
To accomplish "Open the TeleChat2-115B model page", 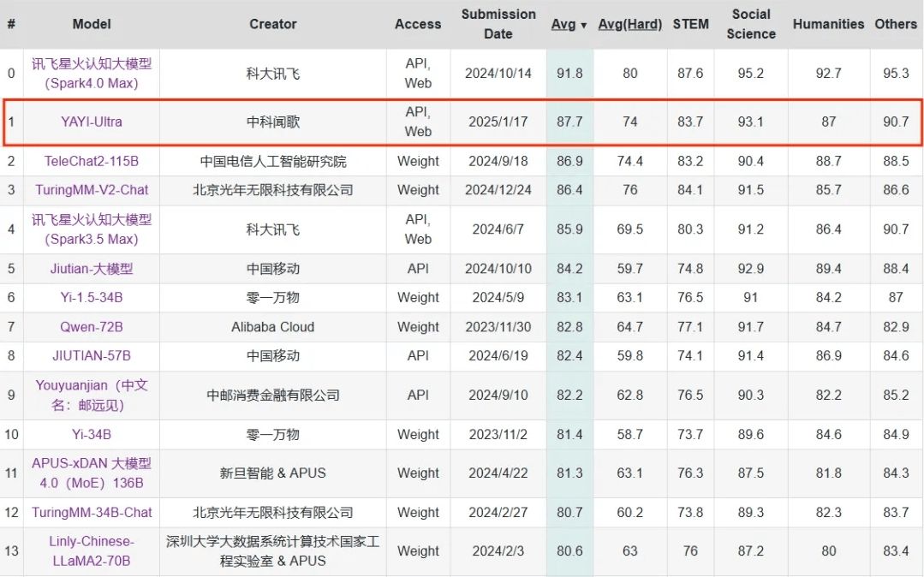I will click(x=92, y=161).
